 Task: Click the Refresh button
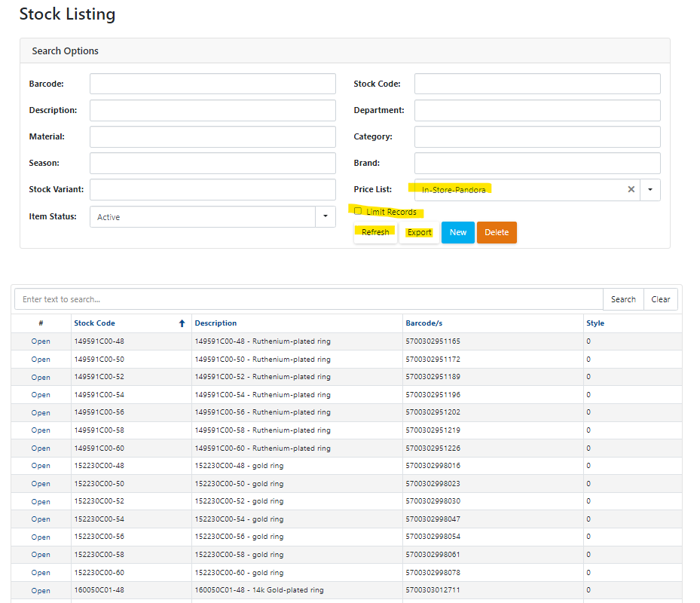375,232
